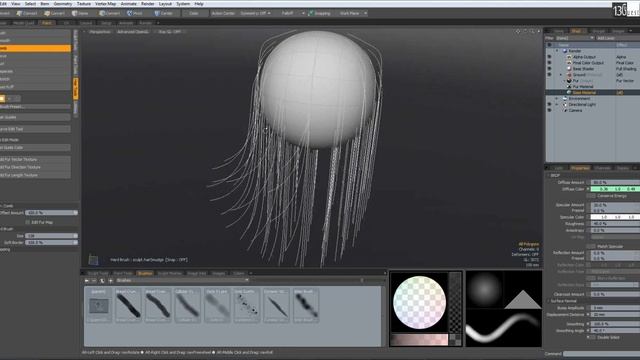The width and height of the screenshot is (640, 360).
Task: Click the Add Fur Vector Texture button
Action: (x=35, y=159)
